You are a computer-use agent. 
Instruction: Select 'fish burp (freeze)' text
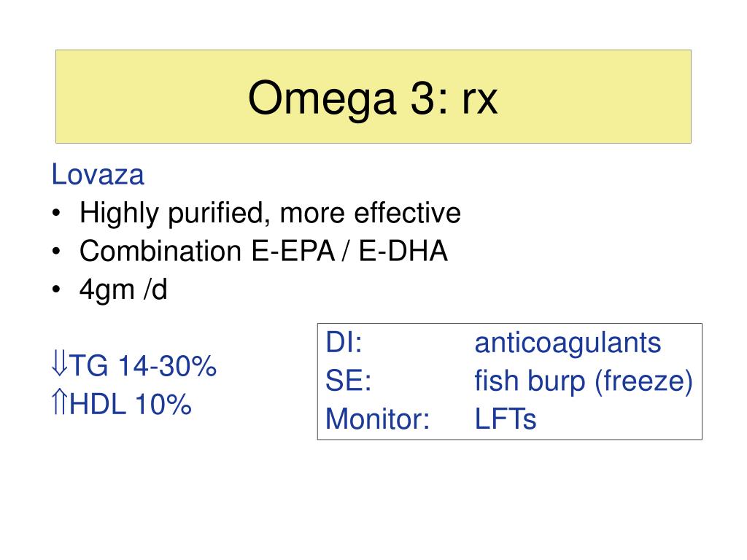(x=584, y=381)
